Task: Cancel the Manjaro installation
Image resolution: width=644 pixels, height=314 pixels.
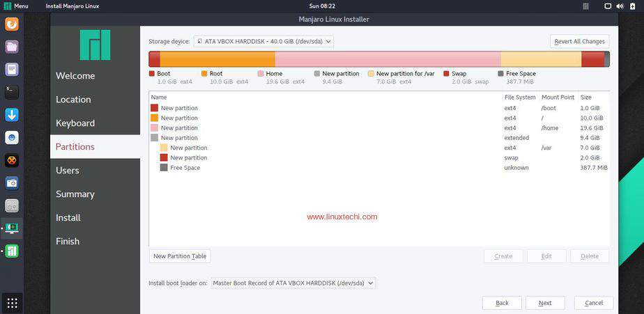Action: tap(594, 303)
